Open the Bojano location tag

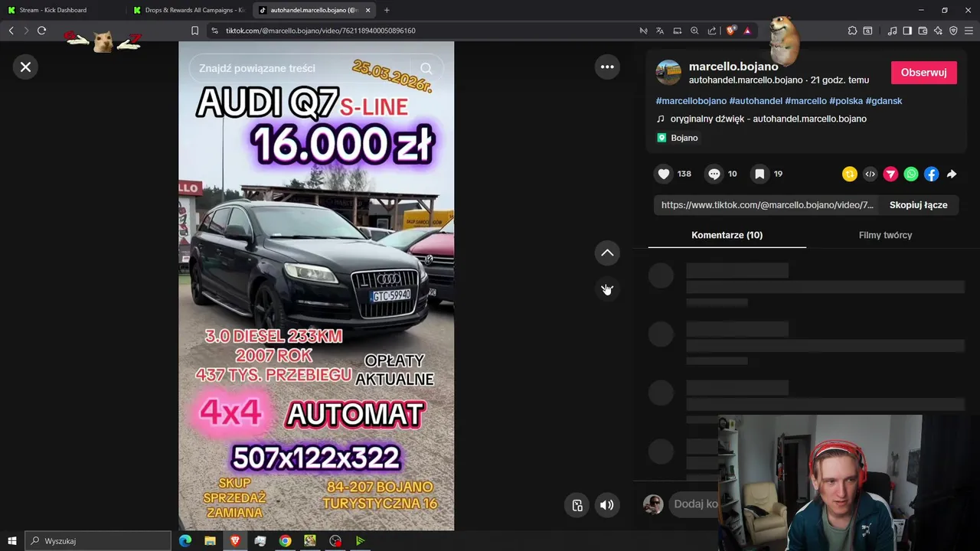[678, 138]
